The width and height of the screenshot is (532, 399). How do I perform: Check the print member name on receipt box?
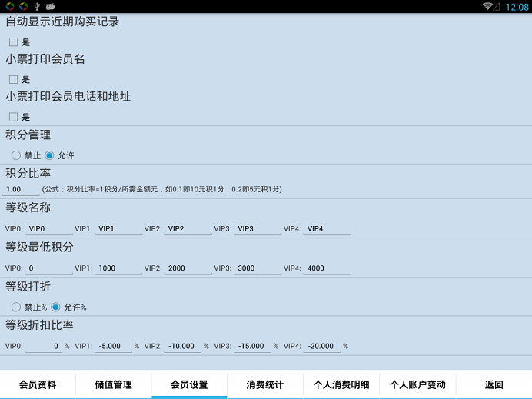pos(13,79)
